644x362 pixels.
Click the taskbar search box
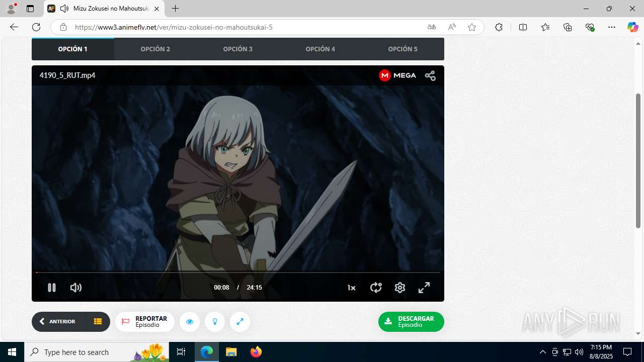(x=97, y=352)
